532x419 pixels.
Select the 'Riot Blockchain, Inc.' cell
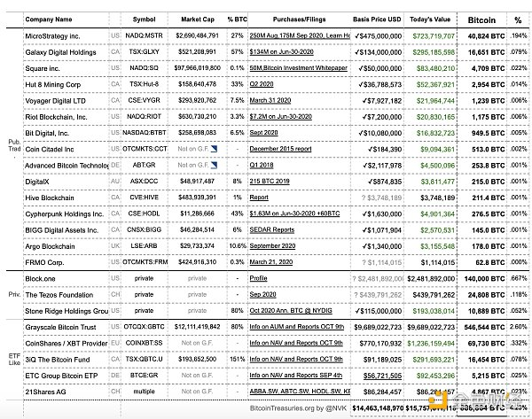click(x=56, y=117)
